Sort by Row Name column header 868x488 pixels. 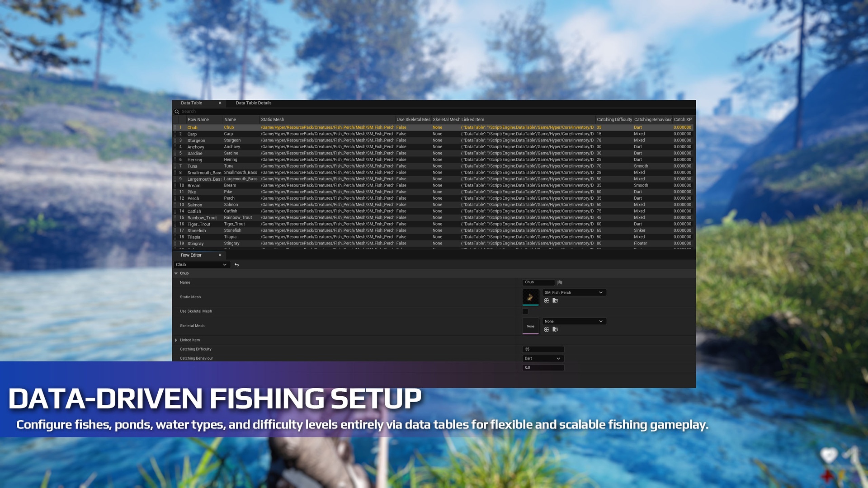(204, 120)
